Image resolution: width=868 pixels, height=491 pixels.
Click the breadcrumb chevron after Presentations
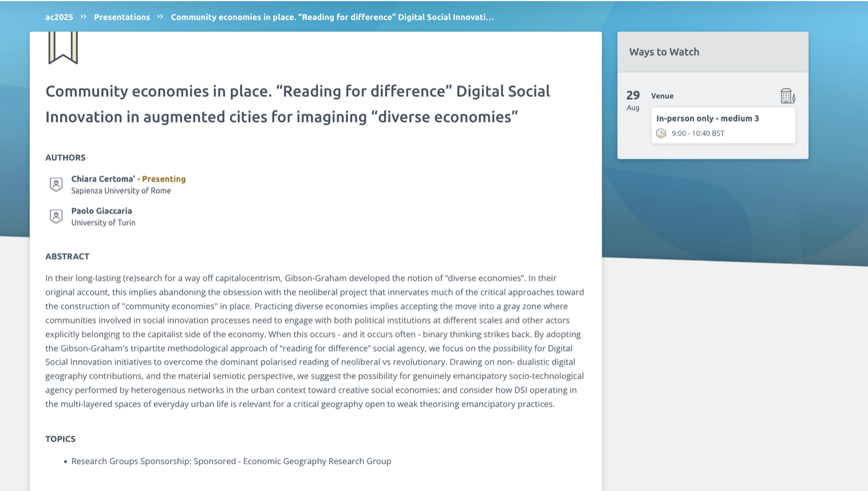click(160, 17)
